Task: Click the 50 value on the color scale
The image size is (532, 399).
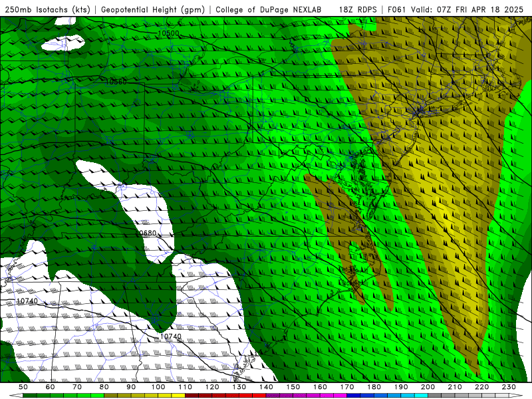Action: pos(23,387)
